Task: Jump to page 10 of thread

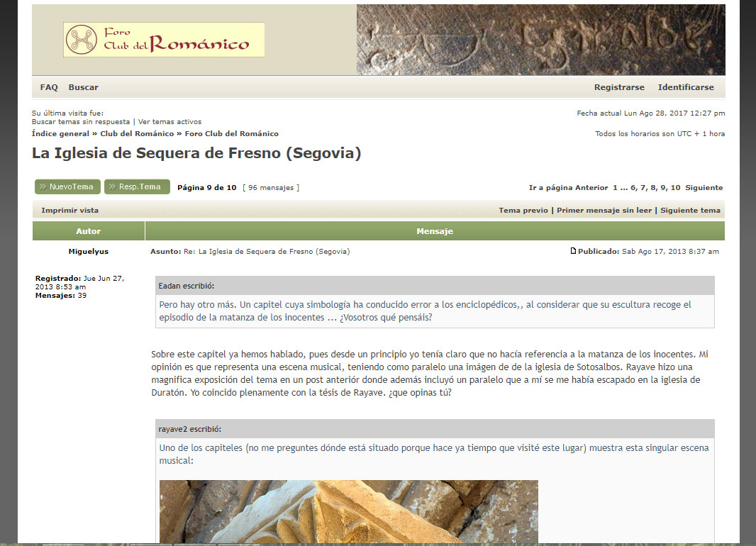Action: [x=675, y=188]
